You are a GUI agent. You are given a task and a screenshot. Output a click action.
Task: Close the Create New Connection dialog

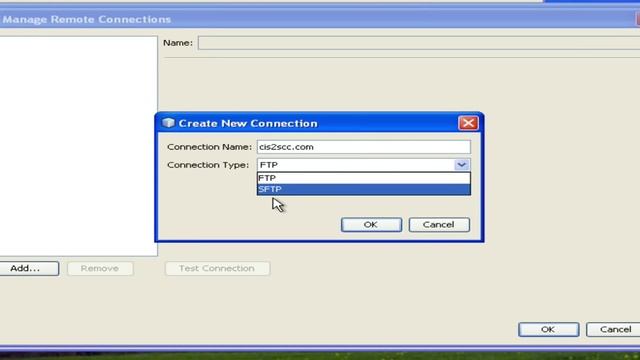pyautogui.click(x=468, y=123)
